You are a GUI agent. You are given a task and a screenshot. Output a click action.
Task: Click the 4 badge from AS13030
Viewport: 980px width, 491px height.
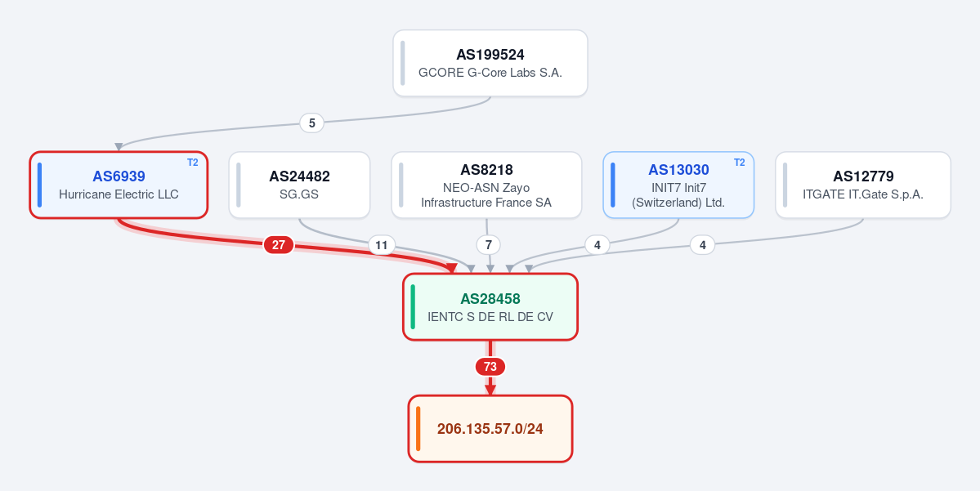tap(597, 245)
